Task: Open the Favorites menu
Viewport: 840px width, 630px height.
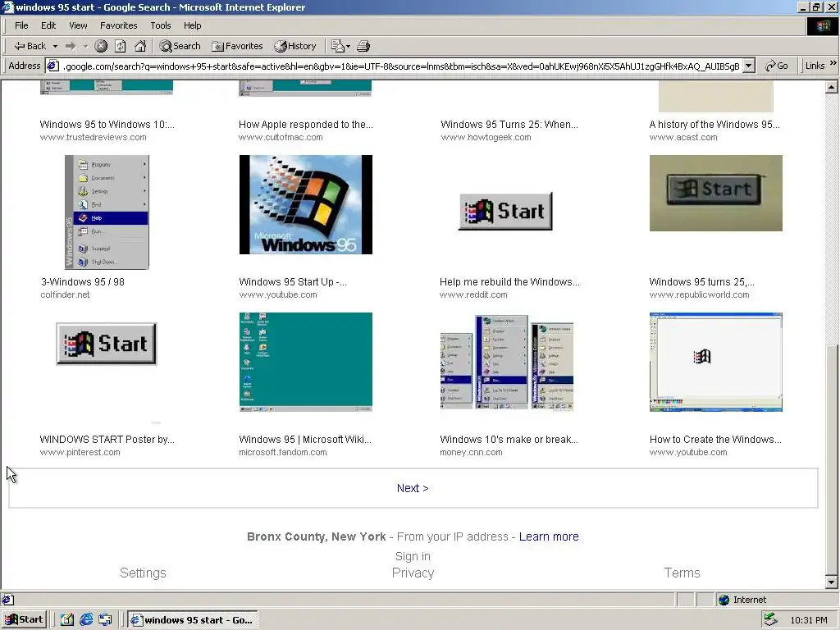Action: [x=118, y=25]
